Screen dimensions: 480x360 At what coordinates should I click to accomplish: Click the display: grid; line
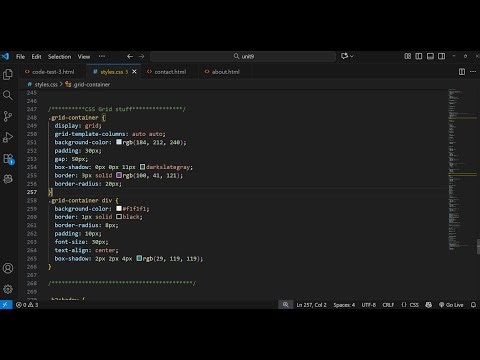(x=78, y=126)
